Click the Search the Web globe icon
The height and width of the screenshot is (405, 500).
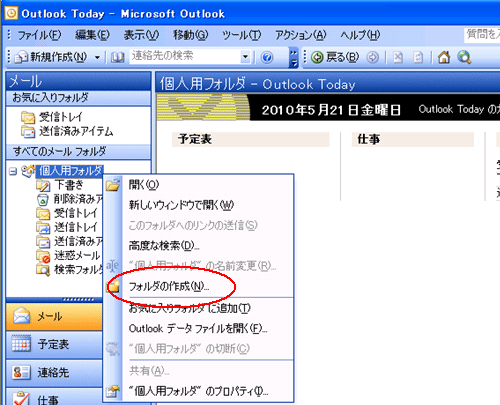[464, 57]
